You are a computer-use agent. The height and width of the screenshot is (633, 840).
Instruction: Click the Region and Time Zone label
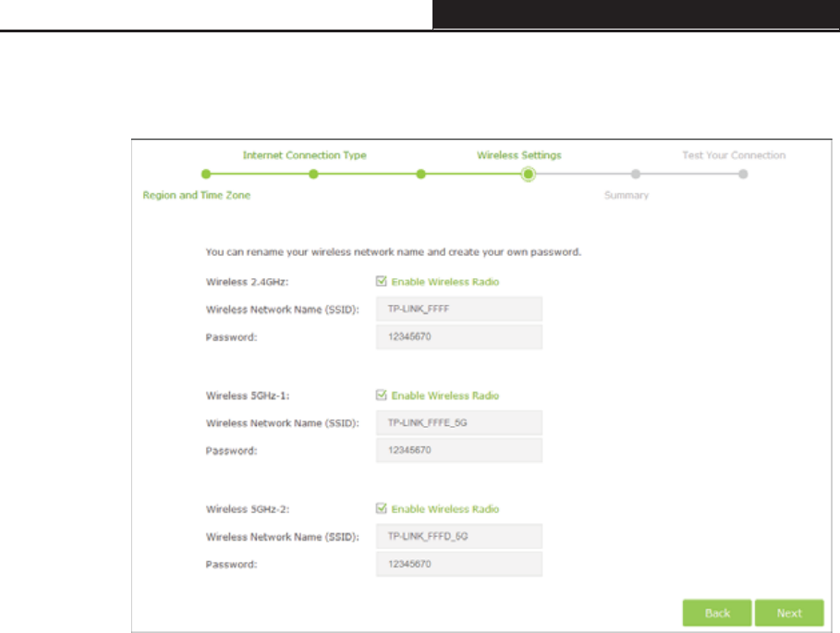click(x=196, y=195)
